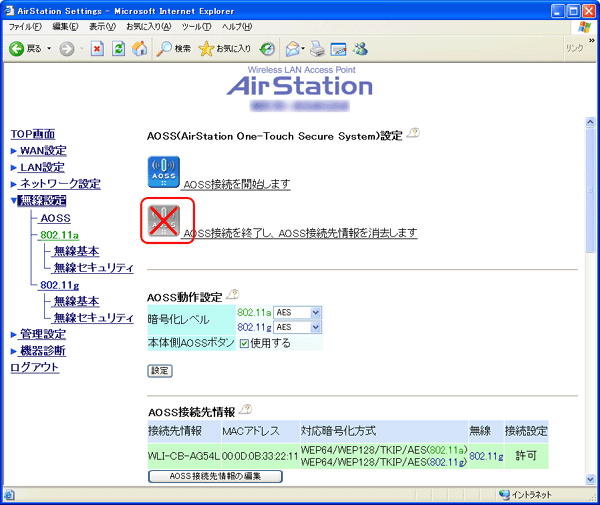
Task: Click the ログアウト link
Action: point(34,367)
